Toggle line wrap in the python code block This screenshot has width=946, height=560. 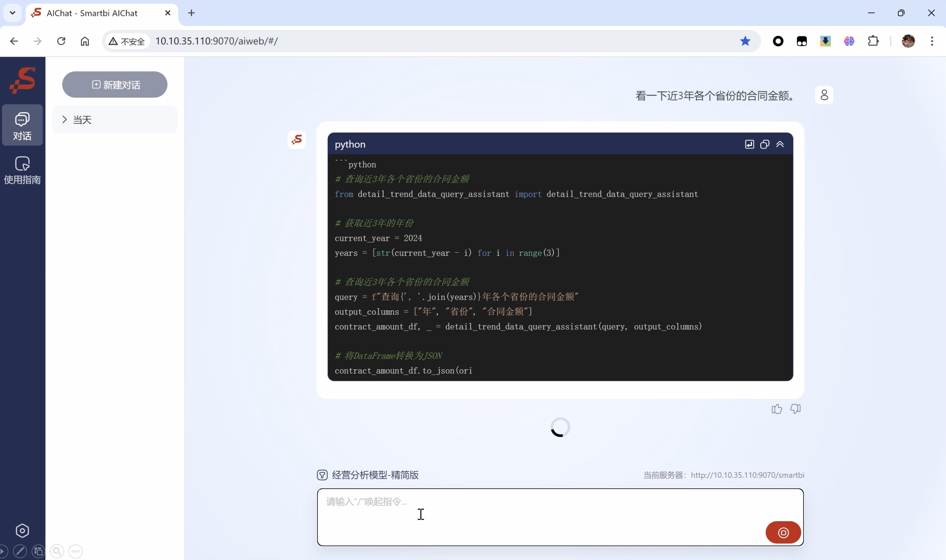click(x=749, y=145)
